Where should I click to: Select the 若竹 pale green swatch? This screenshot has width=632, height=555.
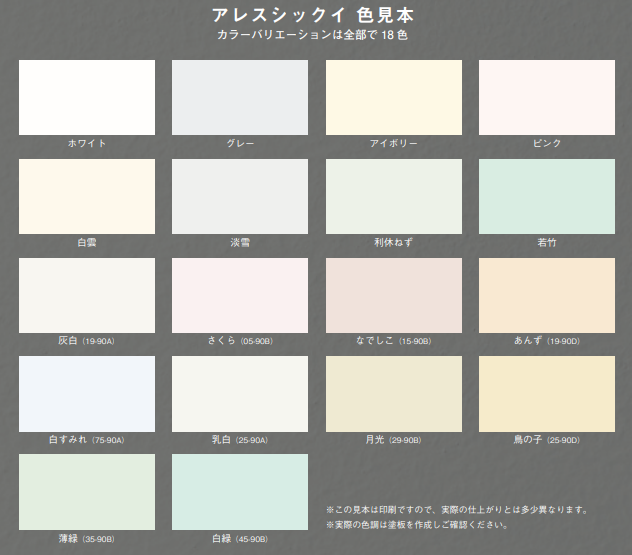click(547, 196)
